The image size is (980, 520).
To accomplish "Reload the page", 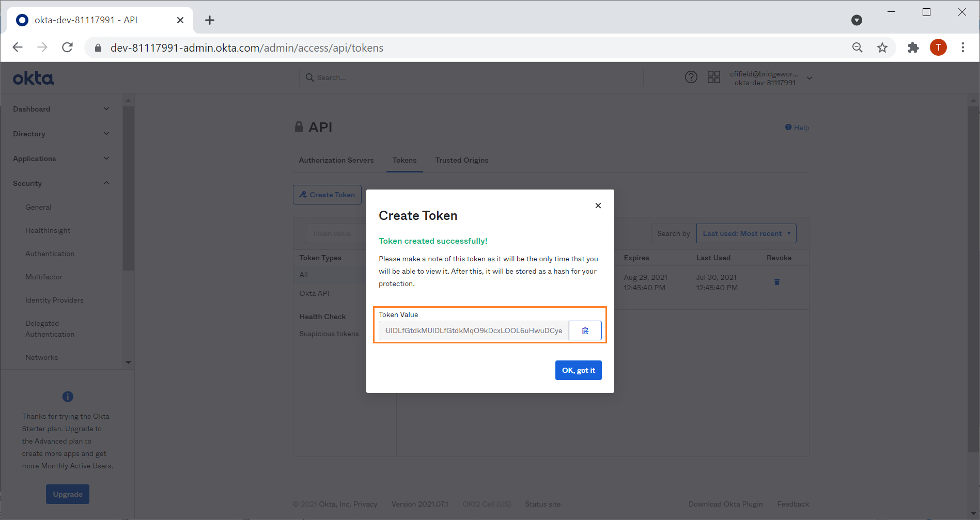I will tap(67, 48).
